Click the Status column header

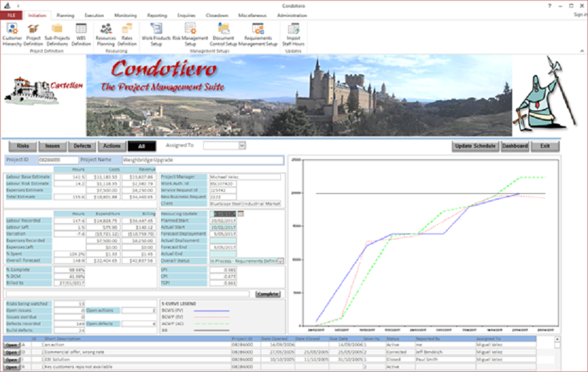[x=393, y=339]
